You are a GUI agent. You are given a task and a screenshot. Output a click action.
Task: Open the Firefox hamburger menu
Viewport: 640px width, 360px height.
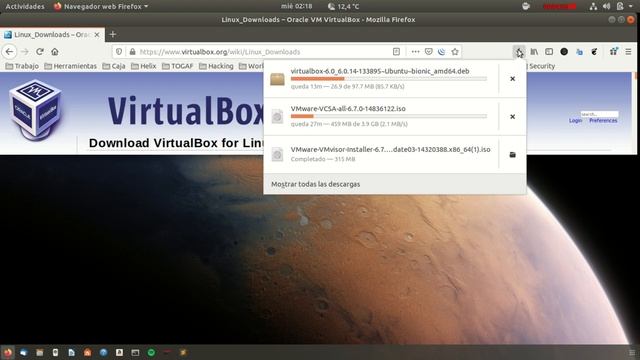point(629,52)
